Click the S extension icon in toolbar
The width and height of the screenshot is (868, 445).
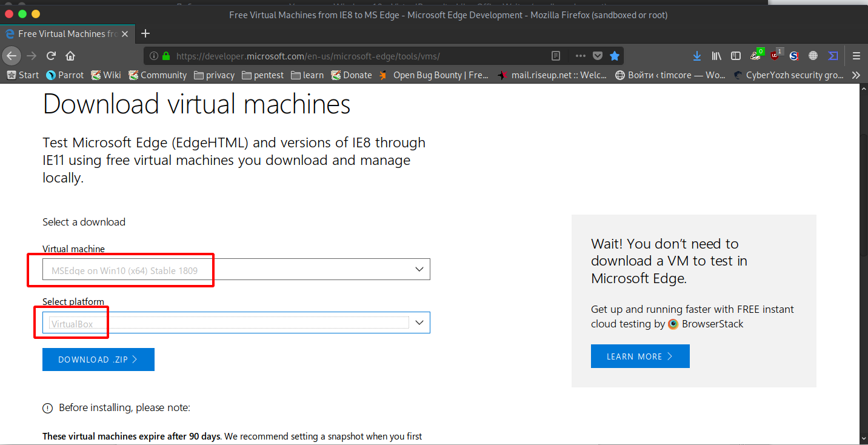[794, 56]
